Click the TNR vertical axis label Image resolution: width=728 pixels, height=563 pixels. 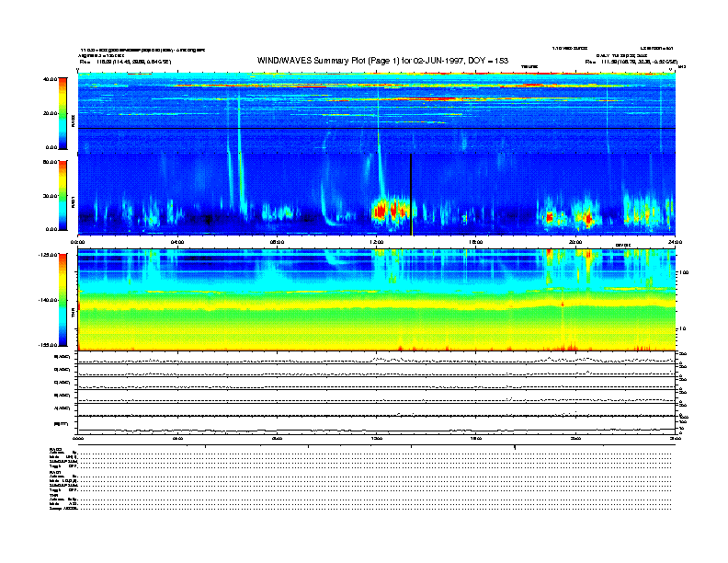click(73, 315)
